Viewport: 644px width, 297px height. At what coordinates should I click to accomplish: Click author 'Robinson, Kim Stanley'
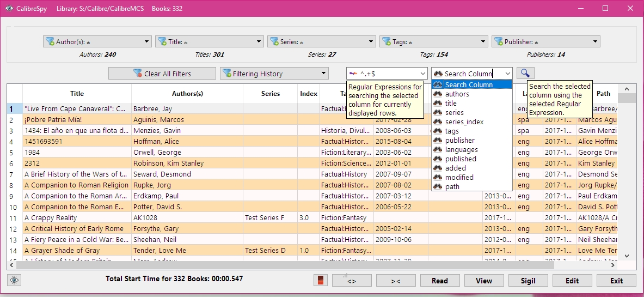(x=187, y=163)
